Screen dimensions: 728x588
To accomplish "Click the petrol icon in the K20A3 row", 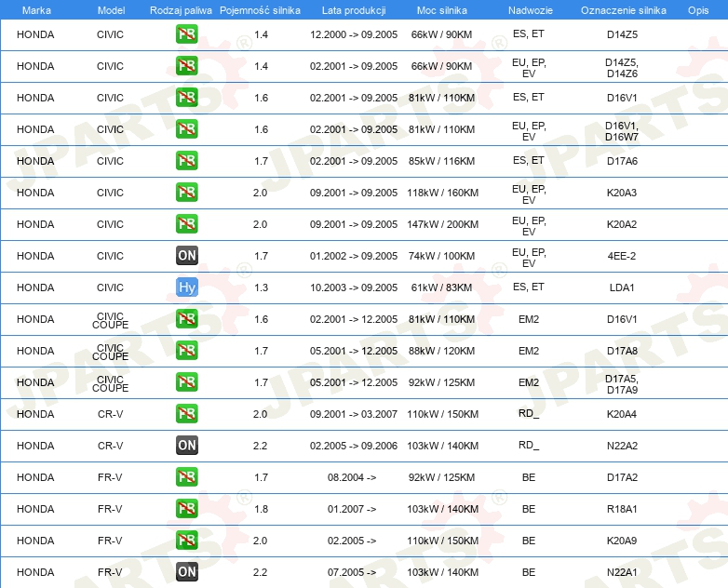I will click(186, 193).
